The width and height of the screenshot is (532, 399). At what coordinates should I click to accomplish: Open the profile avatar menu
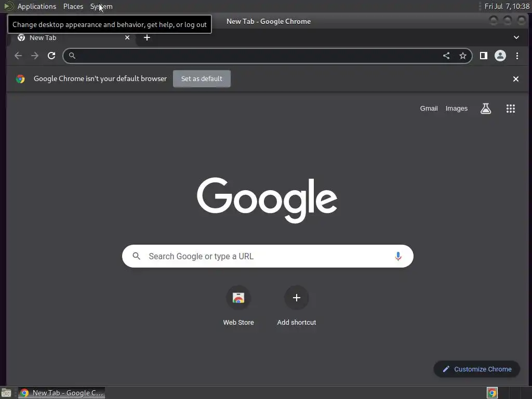pos(500,56)
